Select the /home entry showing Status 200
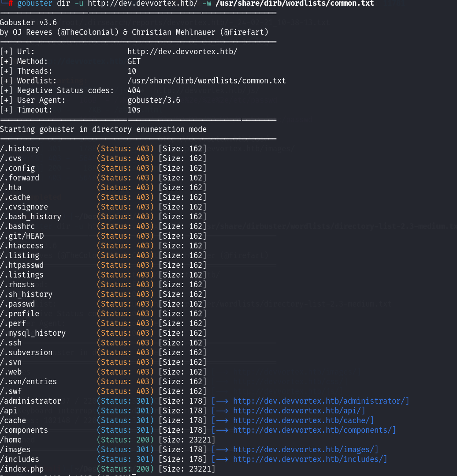Image resolution: width=457 pixels, height=476 pixels. pos(12,440)
